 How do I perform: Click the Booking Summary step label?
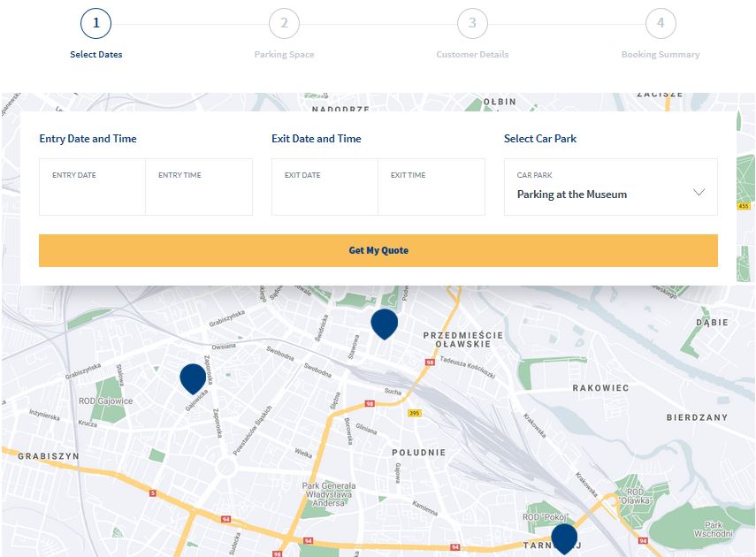661,55
